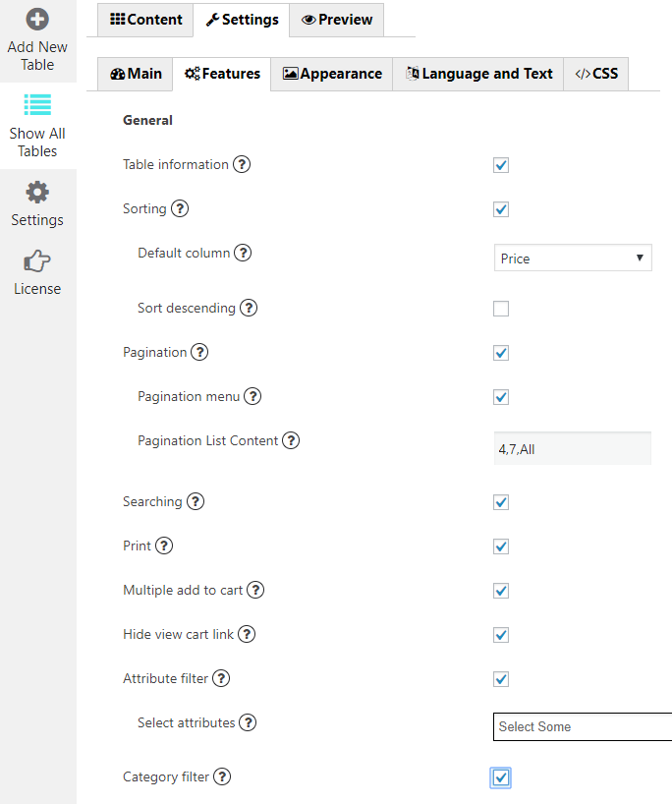
Task: Open the sidebar Settings gear icon
Action: pyautogui.click(x=37, y=192)
